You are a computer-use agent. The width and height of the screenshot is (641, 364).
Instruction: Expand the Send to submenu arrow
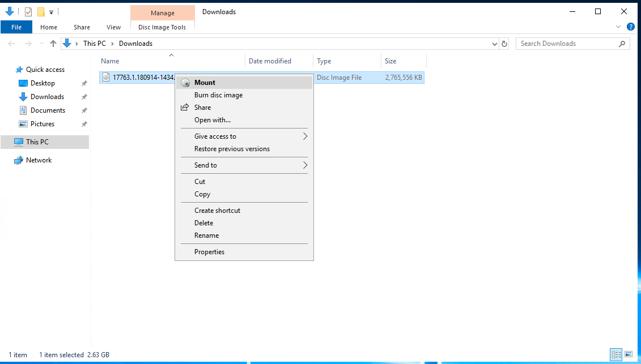(305, 165)
